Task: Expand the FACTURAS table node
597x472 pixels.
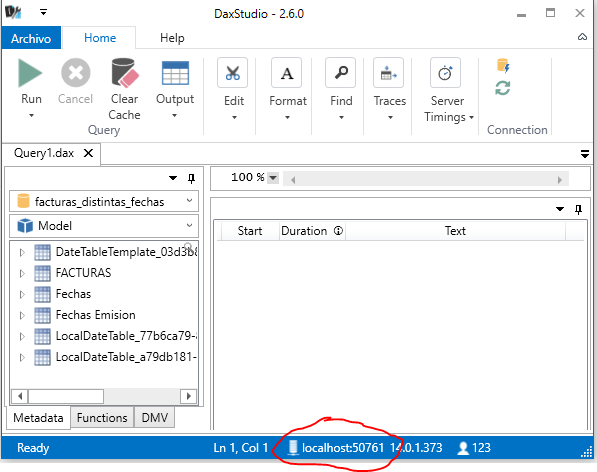Action: [x=22, y=273]
